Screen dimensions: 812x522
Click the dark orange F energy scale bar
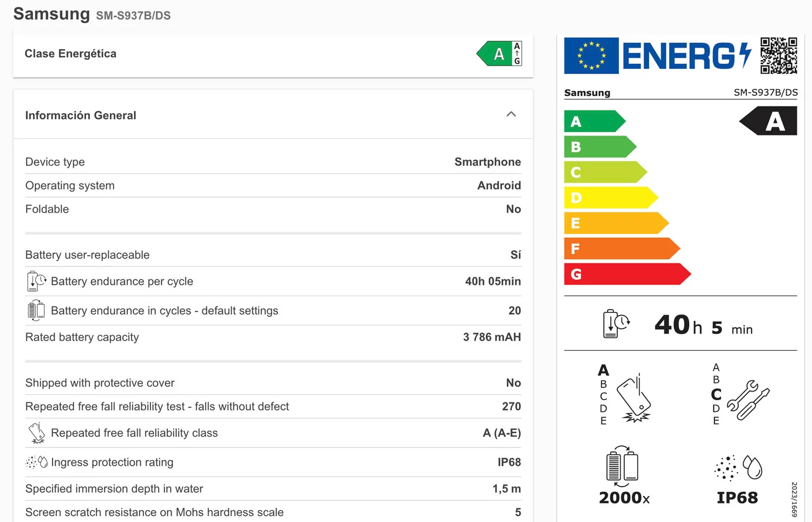(x=622, y=249)
